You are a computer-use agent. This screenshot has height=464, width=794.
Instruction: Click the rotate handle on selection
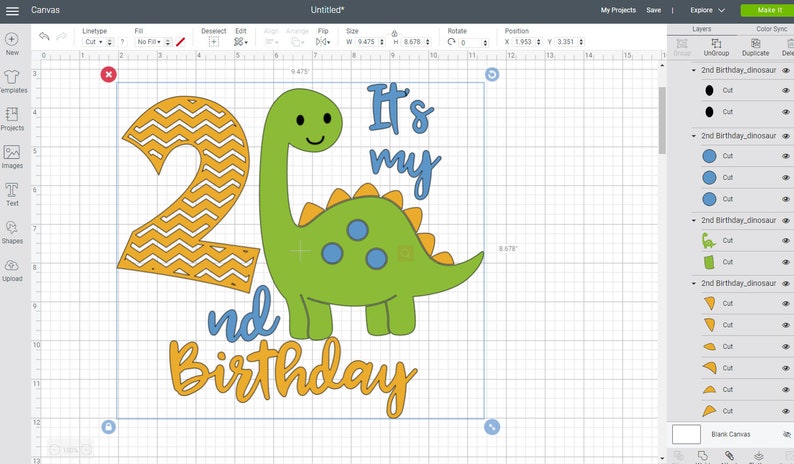(x=492, y=74)
